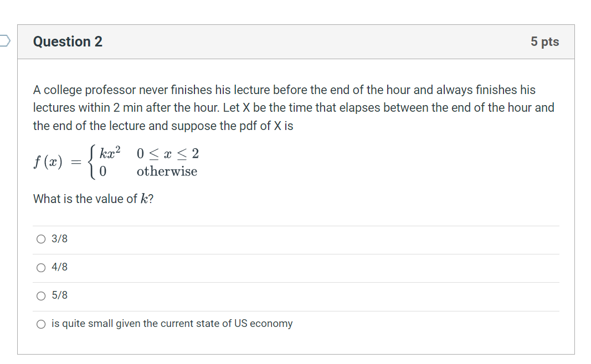Viewport: 591px width, 364px height.
Task: Click the bottom border of the question card
Action: point(296,354)
